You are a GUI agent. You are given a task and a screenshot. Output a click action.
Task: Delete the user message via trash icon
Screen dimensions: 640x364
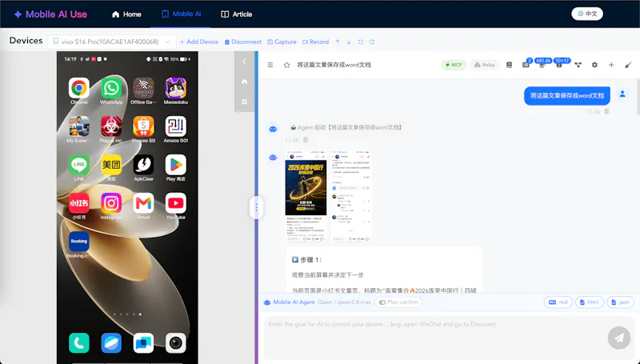pyautogui.click(x=606, y=111)
